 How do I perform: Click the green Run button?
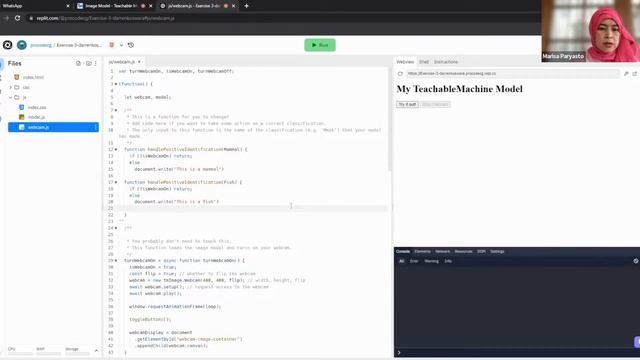point(320,45)
